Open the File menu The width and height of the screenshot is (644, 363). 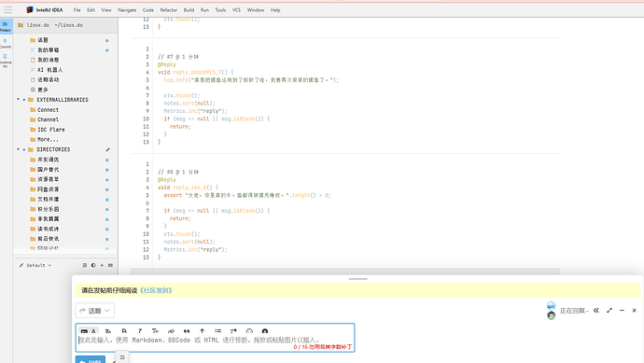[77, 10]
